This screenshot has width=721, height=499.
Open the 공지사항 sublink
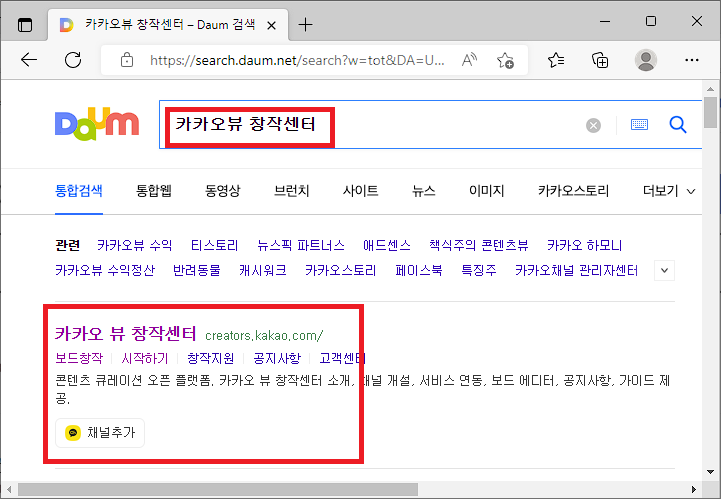(277, 358)
